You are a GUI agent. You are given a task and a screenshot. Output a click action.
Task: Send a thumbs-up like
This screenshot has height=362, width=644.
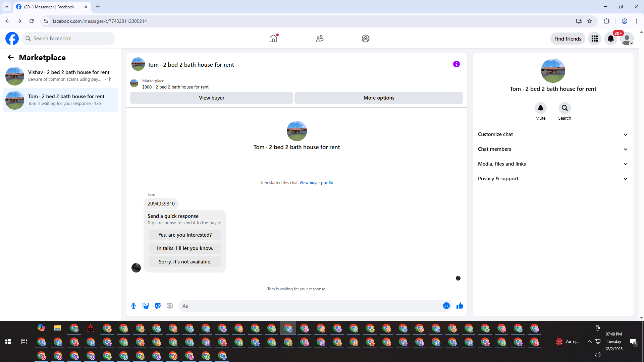pyautogui.click(x=460, y=306)
